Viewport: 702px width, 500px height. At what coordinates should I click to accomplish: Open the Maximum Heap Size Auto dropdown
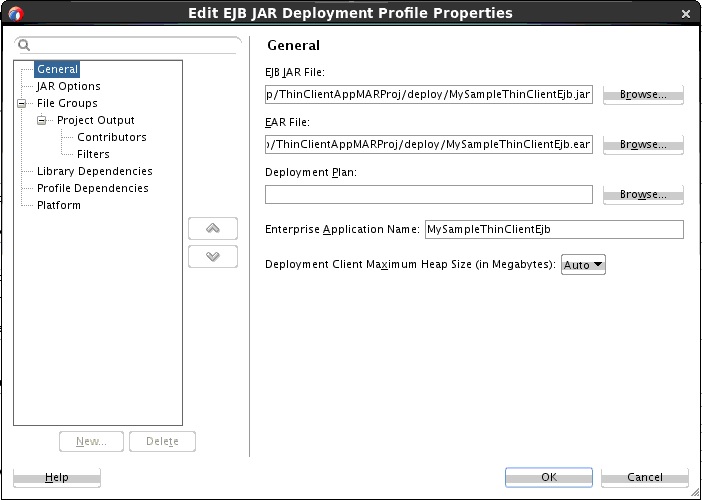583,265
